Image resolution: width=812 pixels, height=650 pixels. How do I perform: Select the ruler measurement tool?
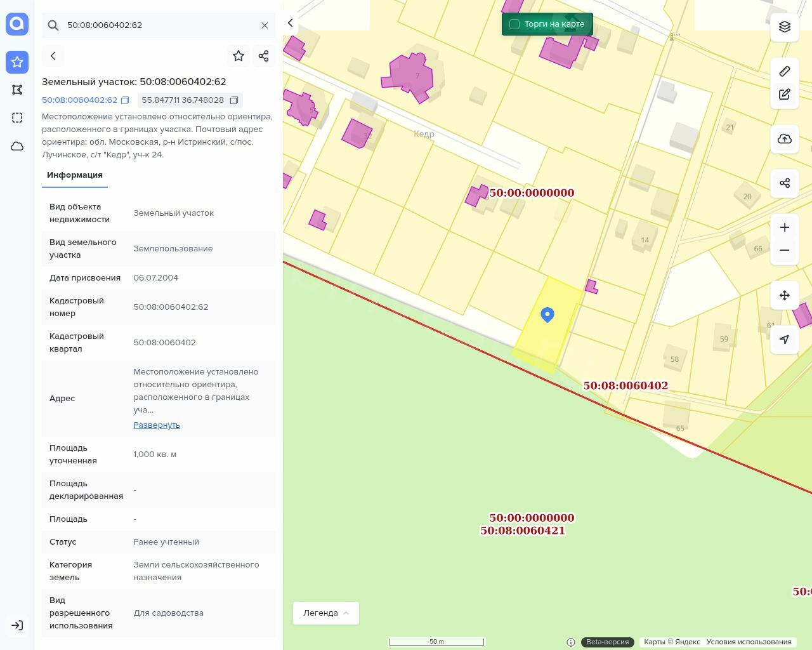click(x=784, y=71)
